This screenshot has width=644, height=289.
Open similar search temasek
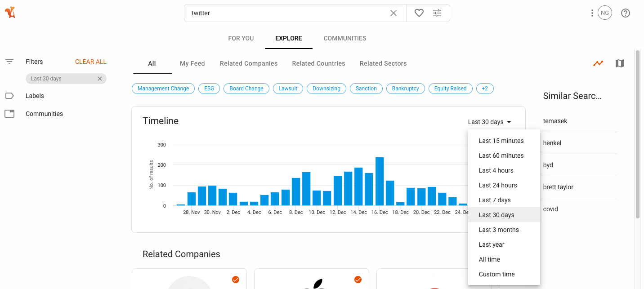555,121
